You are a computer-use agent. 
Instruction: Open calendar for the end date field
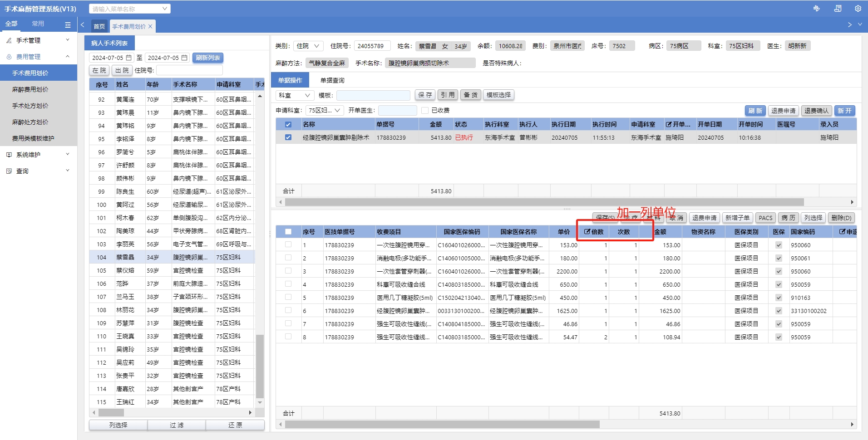coord(184,58)
